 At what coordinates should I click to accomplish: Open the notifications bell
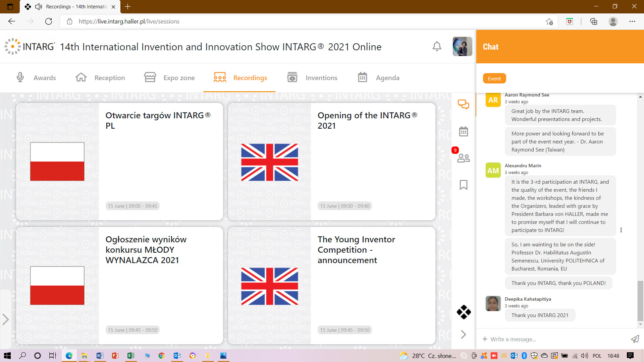pyautogui.click(x=437, y=46)
